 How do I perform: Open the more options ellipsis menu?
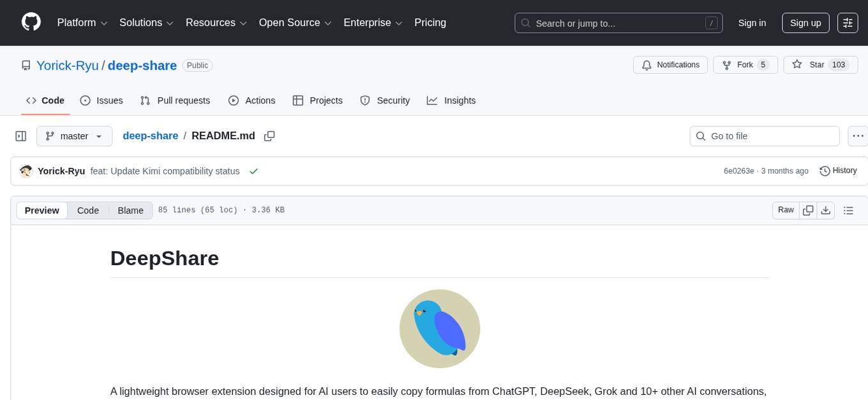[858, 135]
